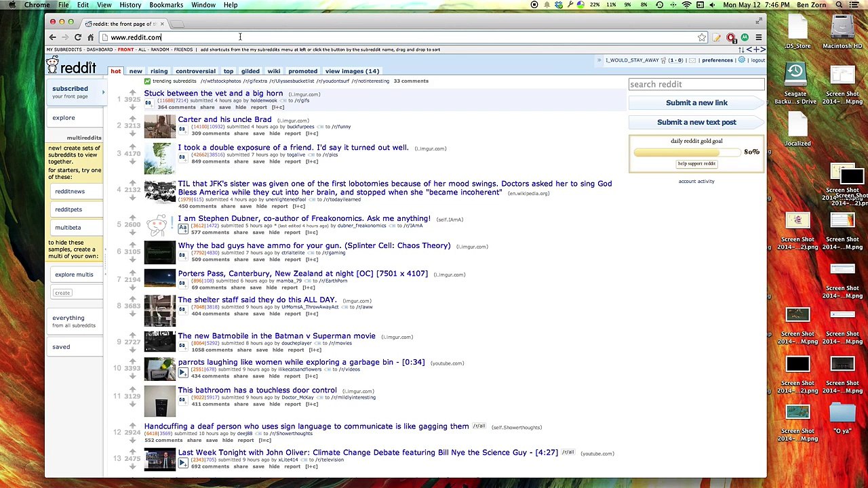The image size is (868, 488).
Task: Switch to the 'controversial' tab
Action: click(195, 71)
